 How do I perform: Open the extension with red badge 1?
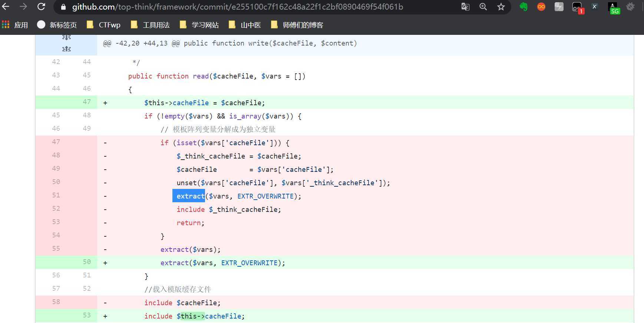pos(578,7)
